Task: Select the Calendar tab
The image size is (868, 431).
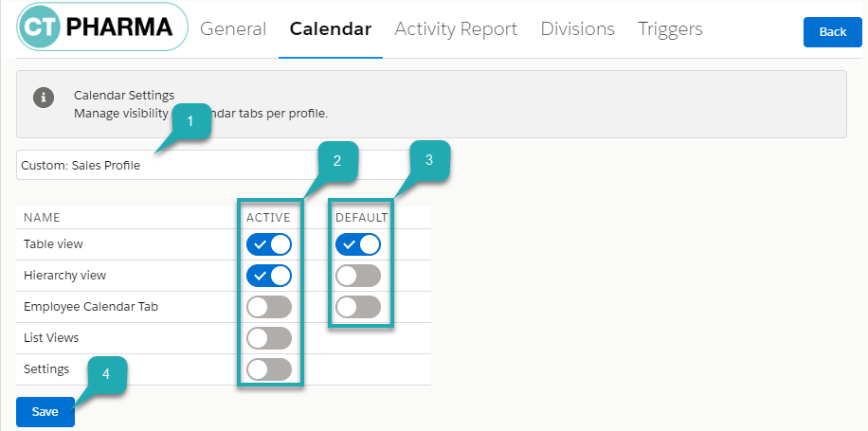Action: point(330,29)
